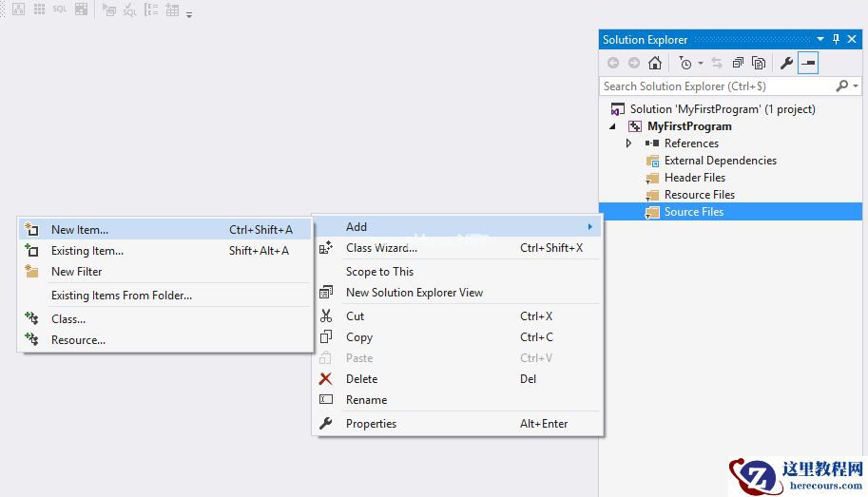Click the greyed-out Paste entry

coord(457,358)
